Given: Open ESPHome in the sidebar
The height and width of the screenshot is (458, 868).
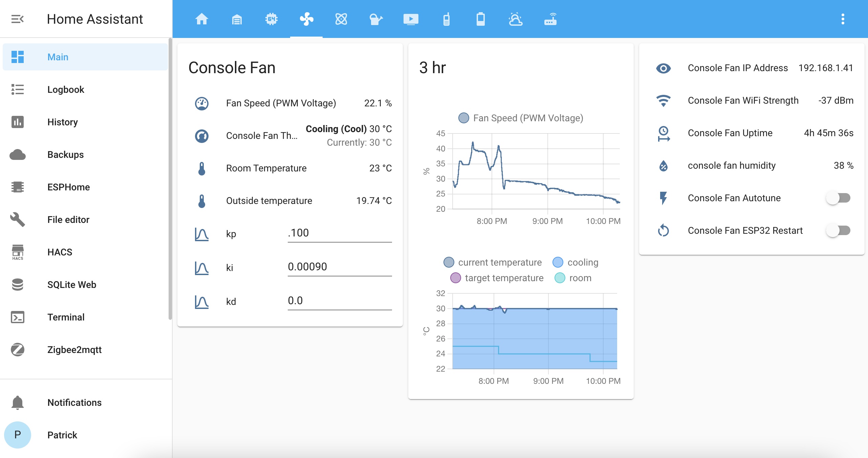Looking at the screenshot, I should [68, 187].
